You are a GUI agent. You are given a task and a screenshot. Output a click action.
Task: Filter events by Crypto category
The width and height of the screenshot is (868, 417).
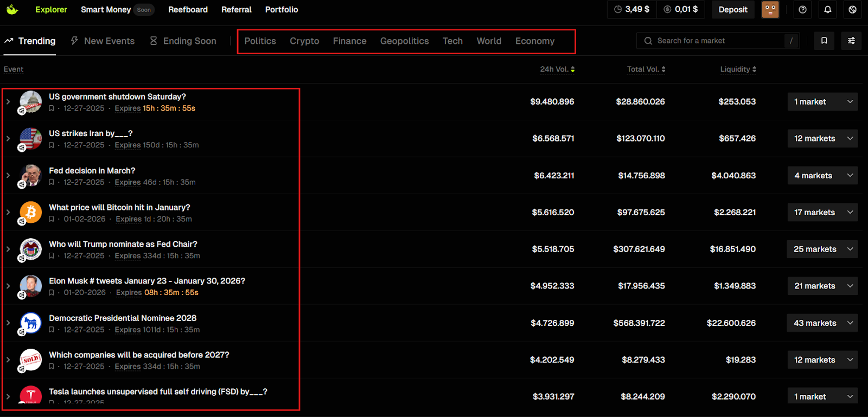(304, 41)
